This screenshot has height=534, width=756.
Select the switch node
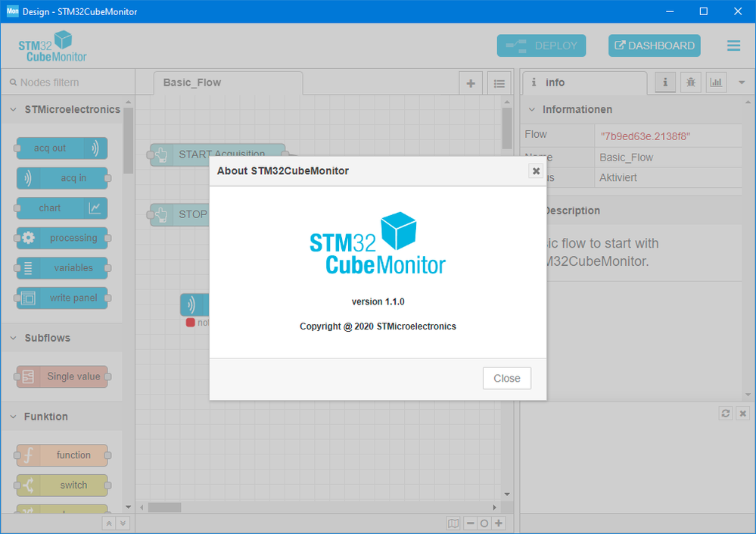point(62,485)
